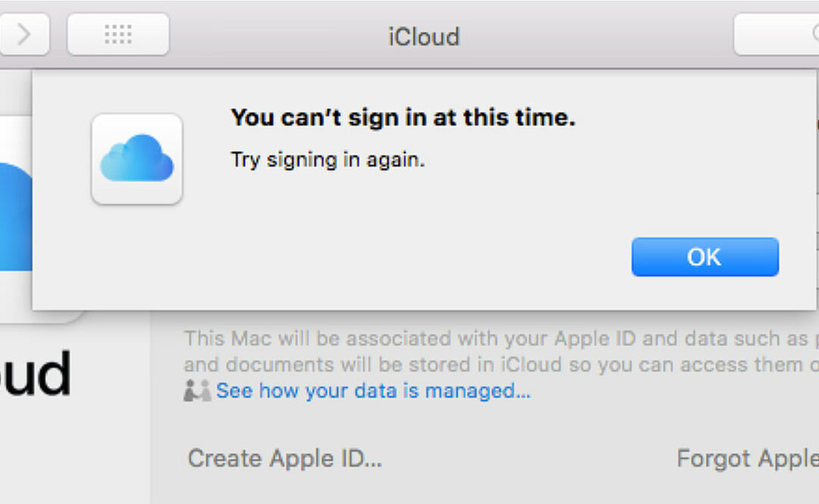Click blank sidebar area below the iCloud label
Viewport: 819px width, 504px height.
[74, 455]
